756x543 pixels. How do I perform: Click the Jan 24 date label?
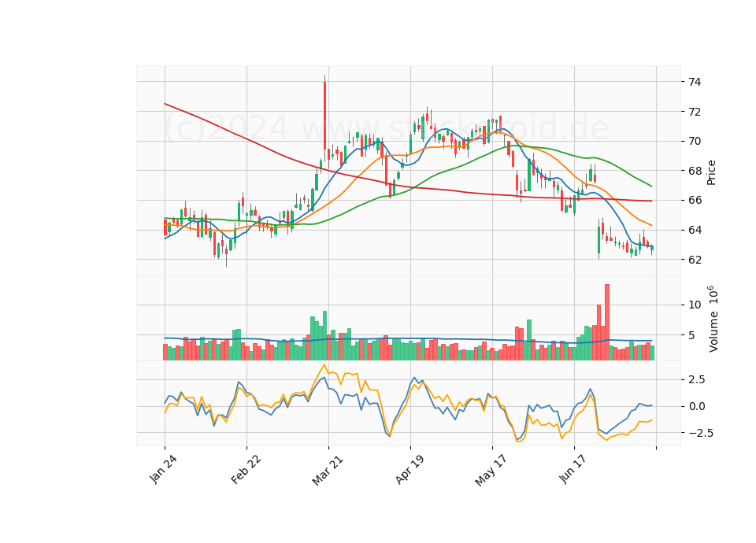click(x=163, y=469)
